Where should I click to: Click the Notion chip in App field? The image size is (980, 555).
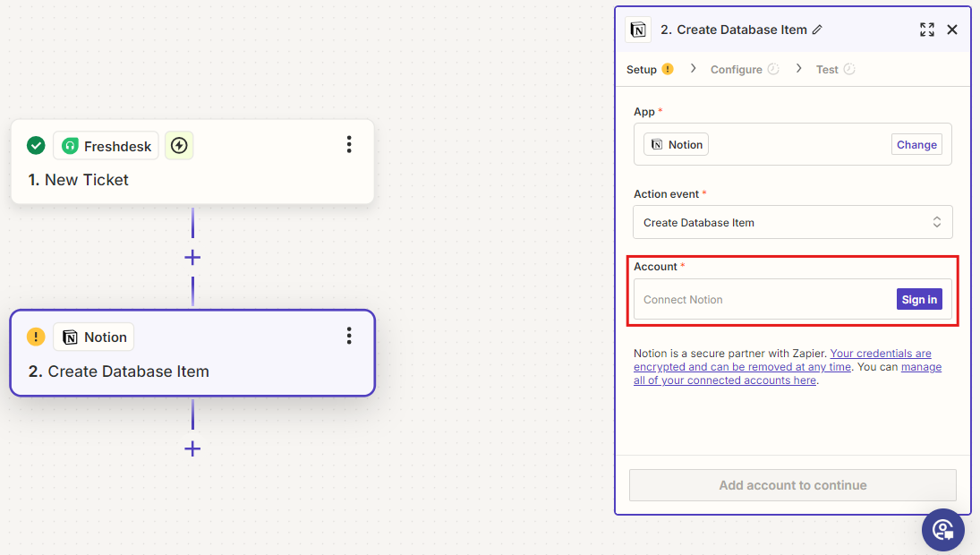pyautogui.click(x=677, y=144)
